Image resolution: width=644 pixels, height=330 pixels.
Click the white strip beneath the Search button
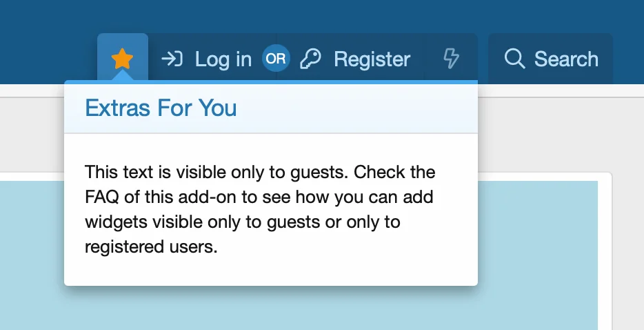coord(552,90)
